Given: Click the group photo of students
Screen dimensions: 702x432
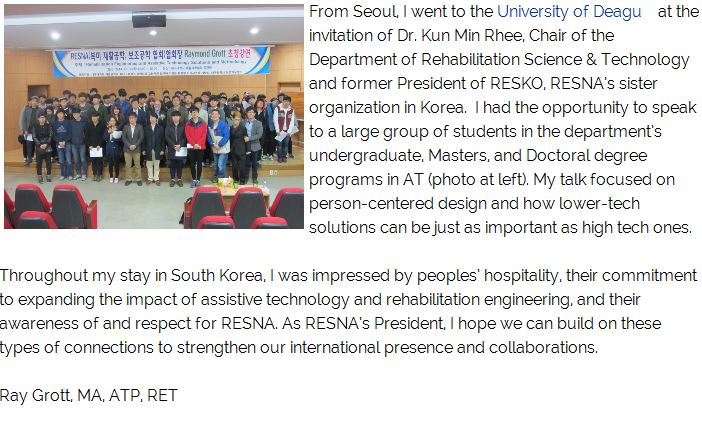Looking at the screenshot, I should [x=154, y=116].
